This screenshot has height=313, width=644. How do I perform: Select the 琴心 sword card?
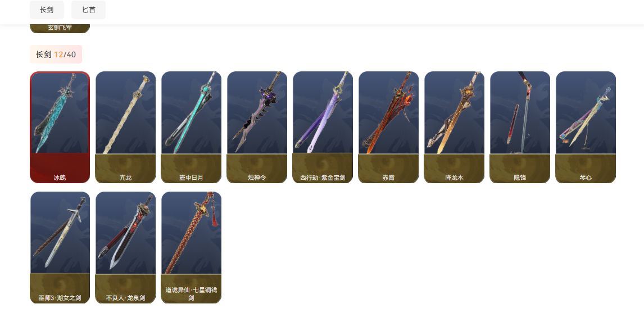point(586,127)
